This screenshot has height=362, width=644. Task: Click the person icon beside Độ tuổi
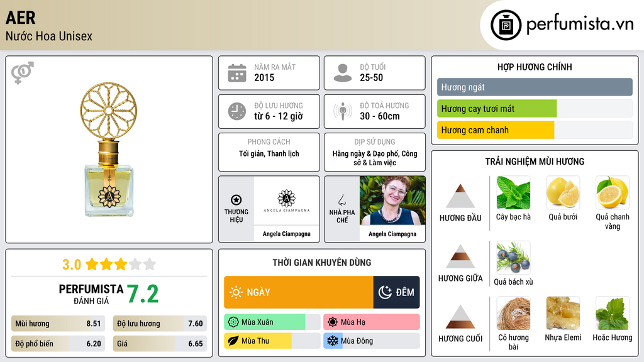pos(343,73)
